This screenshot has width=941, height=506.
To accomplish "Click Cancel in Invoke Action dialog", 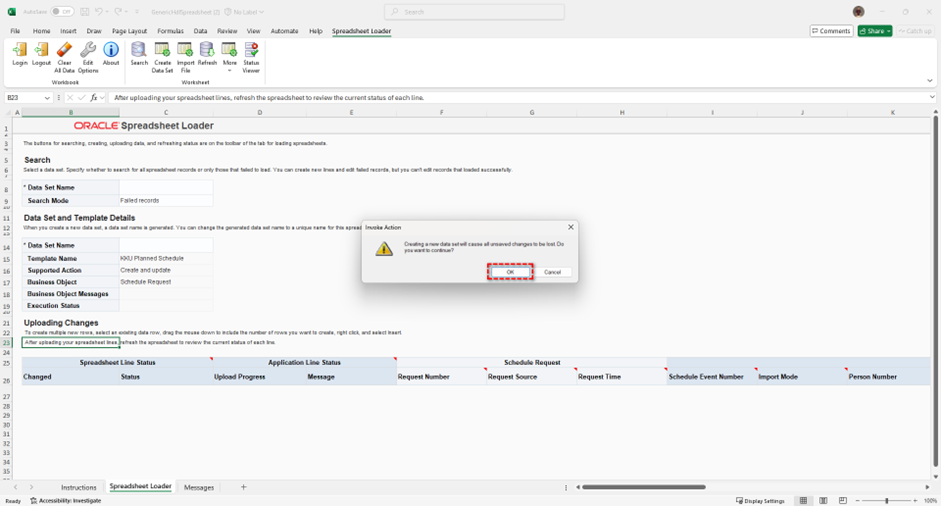I will coord(552,272).
